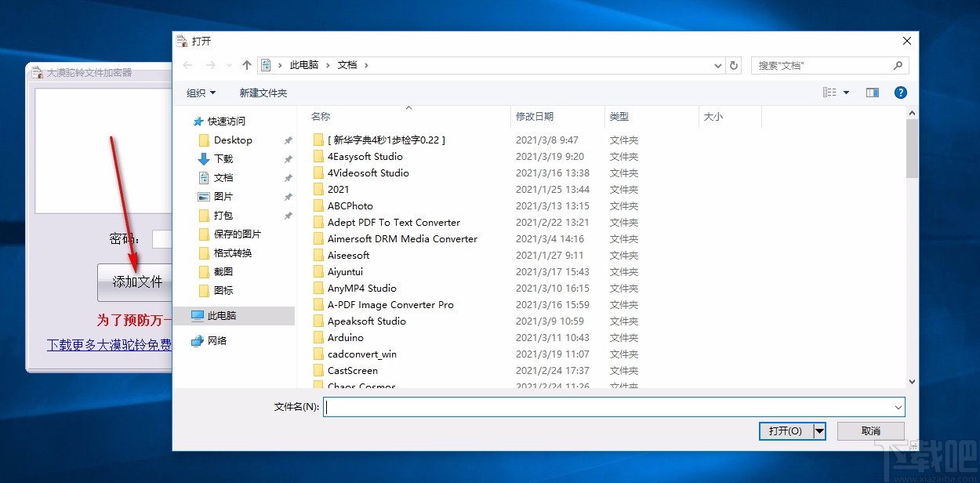
Task: Select the Aiyuntui folder icon
Action: click(x=318, y=271)
